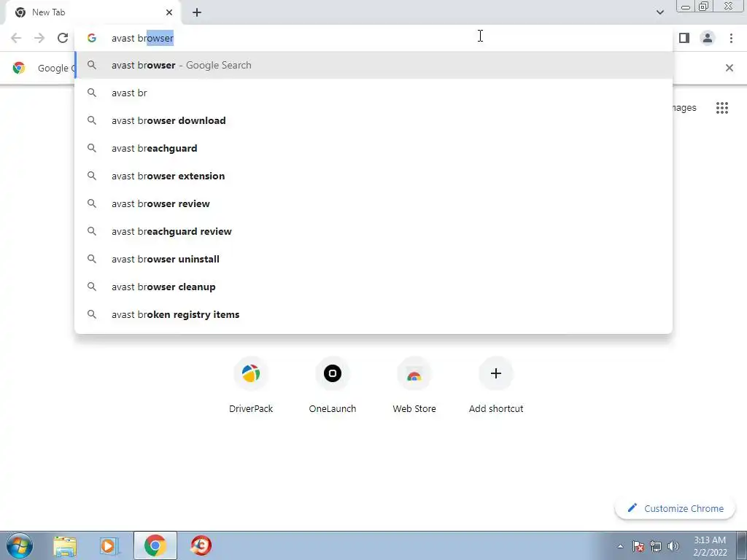Select the Chrome taskbar icon
The height and width of the screenshot is (560, 747).
tap(155, 545)
